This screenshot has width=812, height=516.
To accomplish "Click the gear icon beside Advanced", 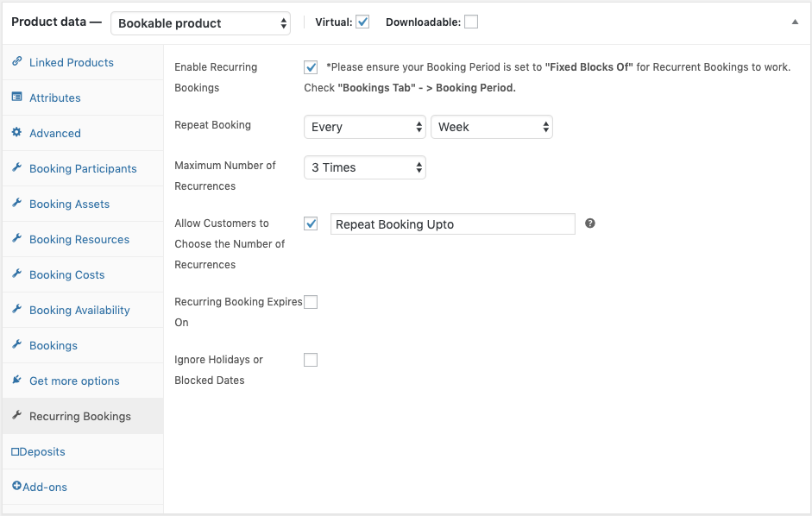I will coord(17,132).
